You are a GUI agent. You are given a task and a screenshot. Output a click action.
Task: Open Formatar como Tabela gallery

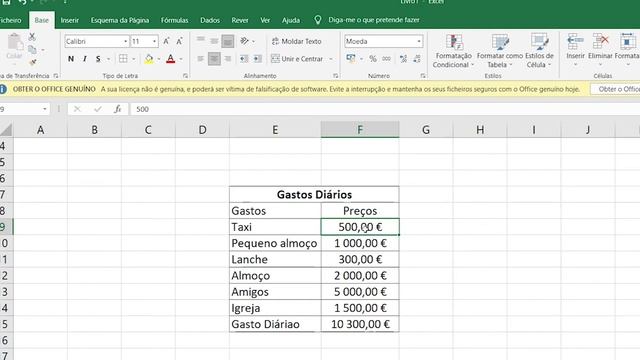click(500, 51)
